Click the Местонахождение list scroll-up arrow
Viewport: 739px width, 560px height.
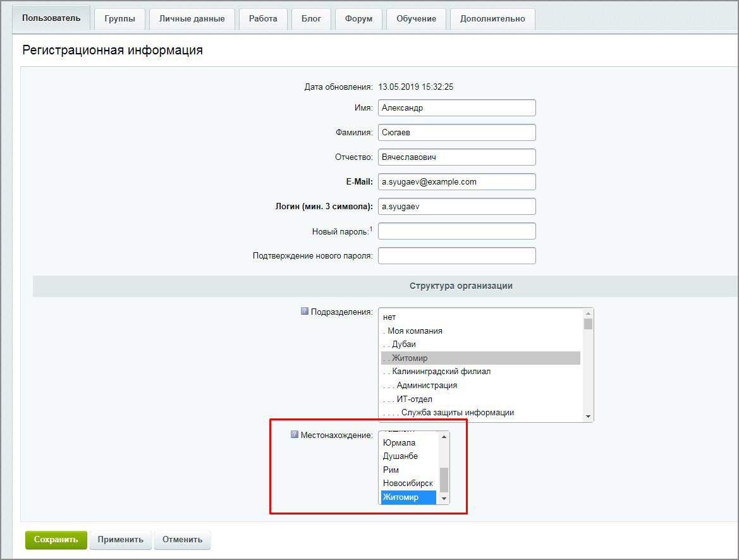(x=444, y=437)
